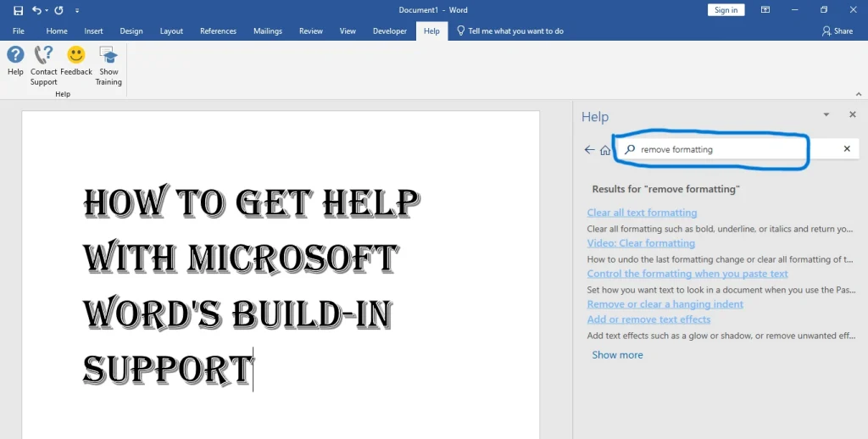The image size is (868, 439).
Task: Clear the Help search text
Action: pos(847,149)
